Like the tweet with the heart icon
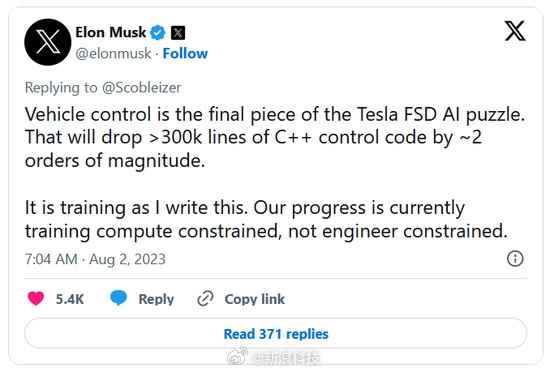550x372 pixels. (x=36, y=299)
